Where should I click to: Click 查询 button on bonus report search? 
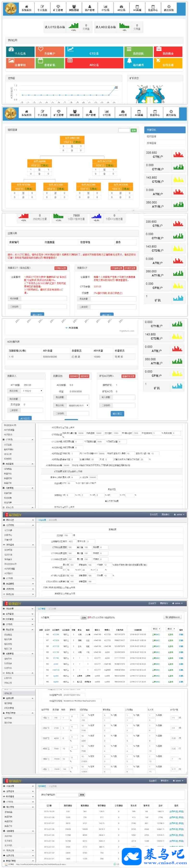coord(82,794)
